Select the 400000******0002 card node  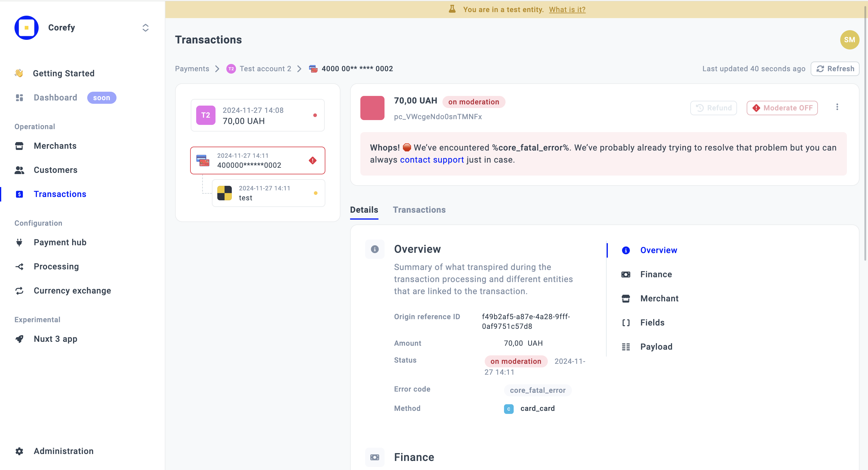(x=257, y=160)
